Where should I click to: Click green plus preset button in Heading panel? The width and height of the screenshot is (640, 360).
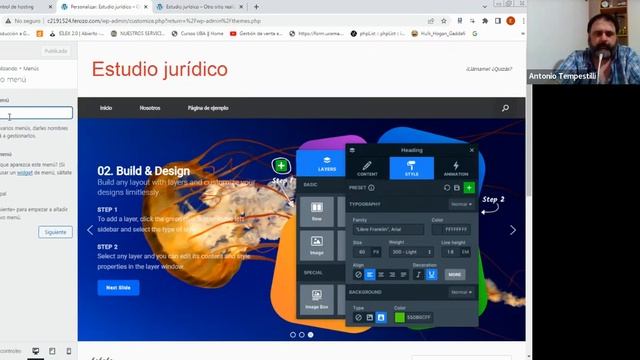[x=469, y=188]
